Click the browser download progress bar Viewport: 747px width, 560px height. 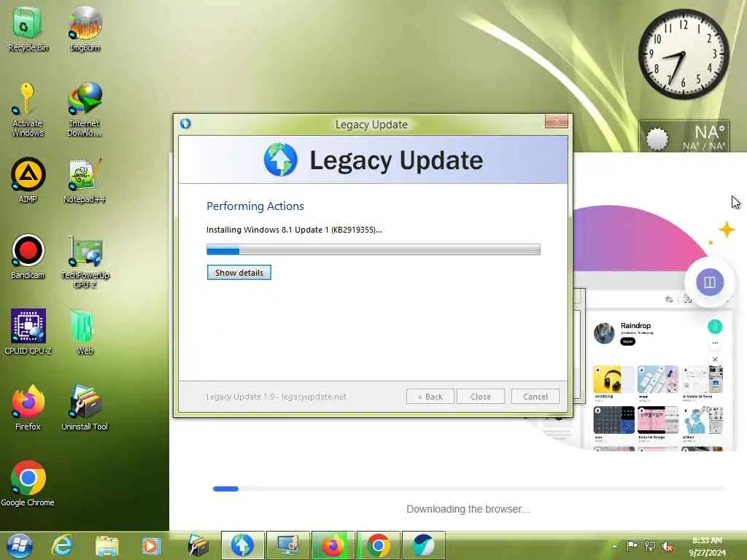468,489
